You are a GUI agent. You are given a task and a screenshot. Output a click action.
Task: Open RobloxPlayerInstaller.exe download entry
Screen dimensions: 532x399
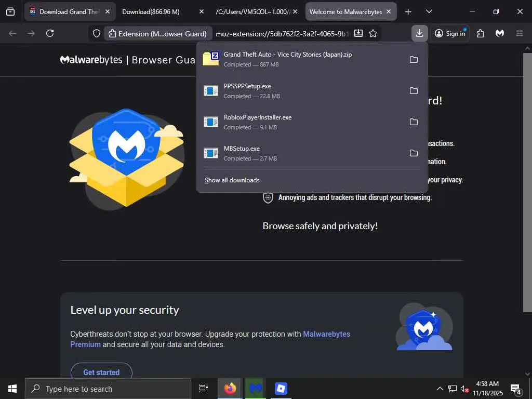pyautogui.click(x=302, y=122)
